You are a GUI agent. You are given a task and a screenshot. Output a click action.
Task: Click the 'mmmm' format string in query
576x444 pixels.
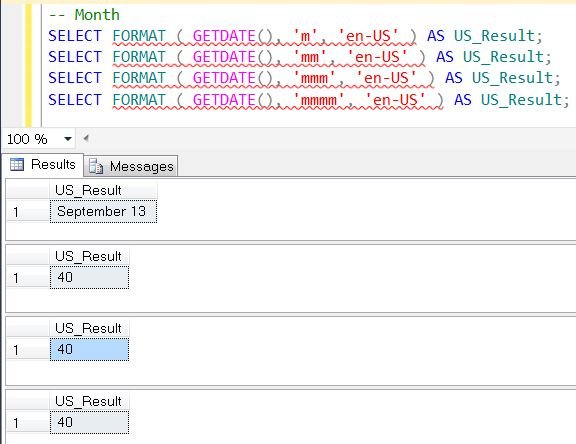(319, 100)
